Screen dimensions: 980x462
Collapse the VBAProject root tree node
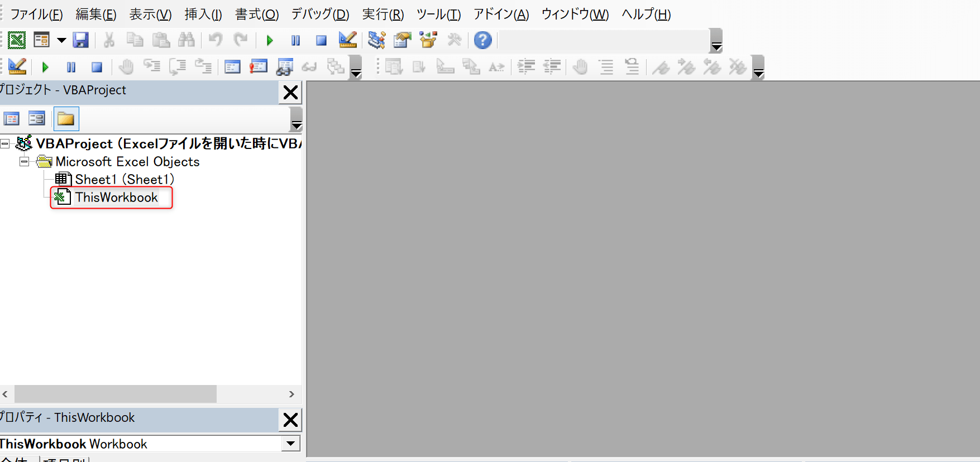[5, 144]
